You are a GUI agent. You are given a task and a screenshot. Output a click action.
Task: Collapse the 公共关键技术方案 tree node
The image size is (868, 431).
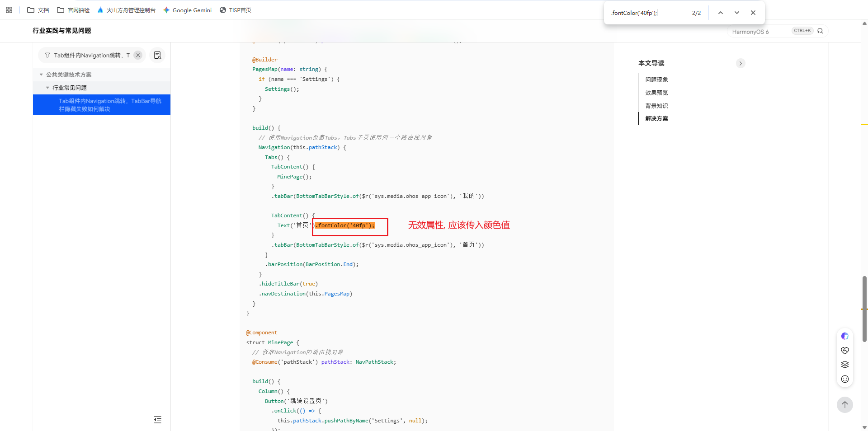click(x=41, y=75)
